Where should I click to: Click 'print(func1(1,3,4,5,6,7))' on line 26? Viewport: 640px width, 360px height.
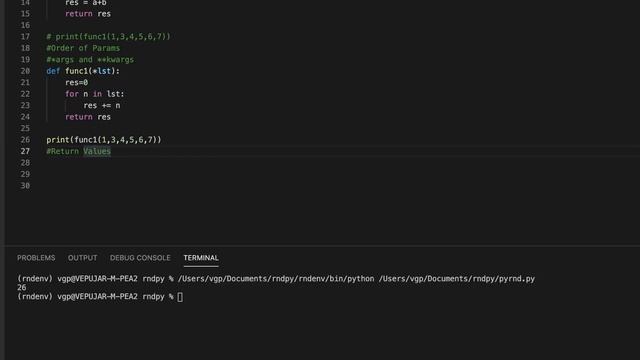tap(104, 140)
